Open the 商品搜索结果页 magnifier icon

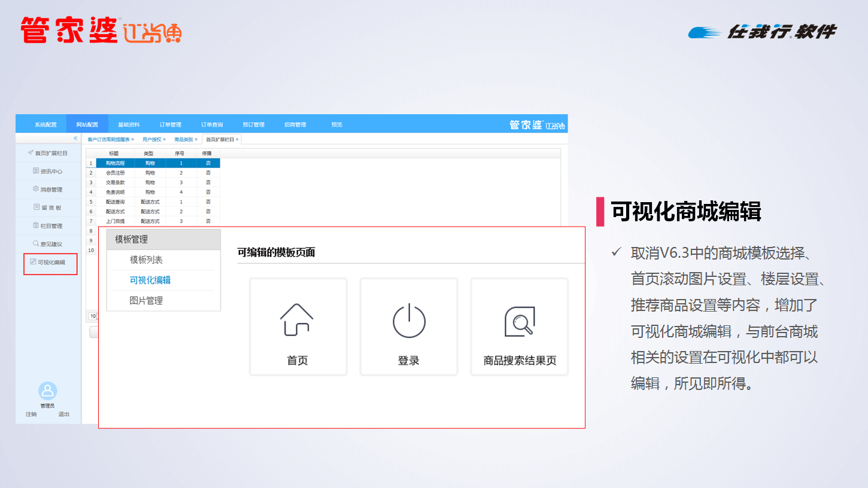pos(519,322)
